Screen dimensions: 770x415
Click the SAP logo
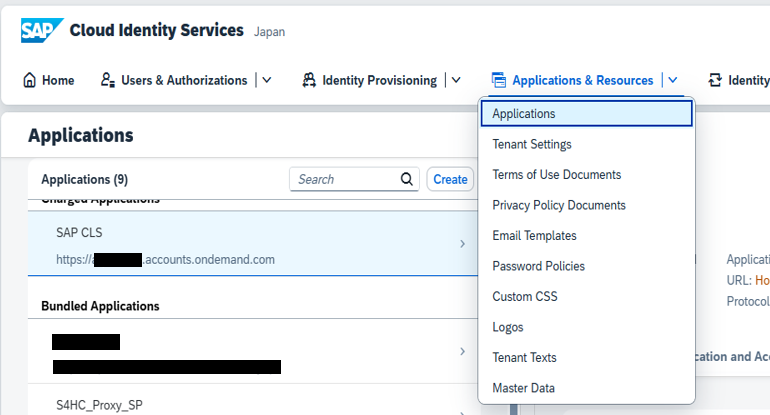point(40,31)
